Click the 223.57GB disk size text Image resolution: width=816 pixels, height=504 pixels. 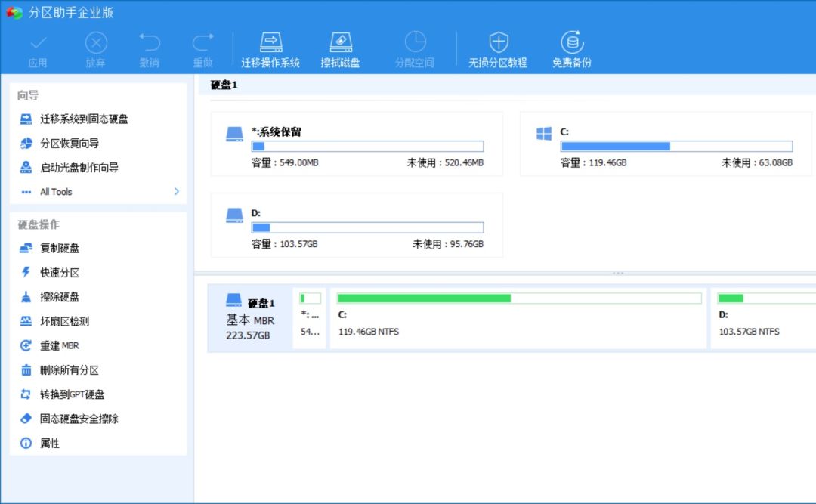248,335
